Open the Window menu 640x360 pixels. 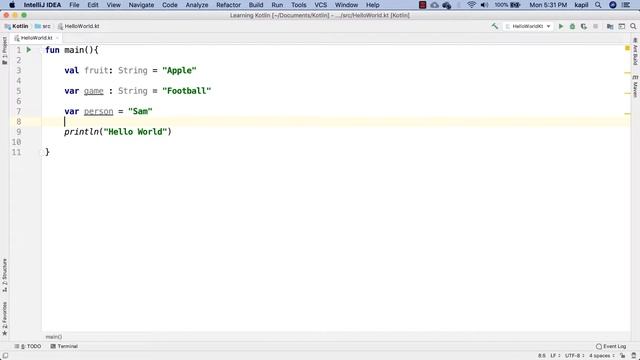346,5
